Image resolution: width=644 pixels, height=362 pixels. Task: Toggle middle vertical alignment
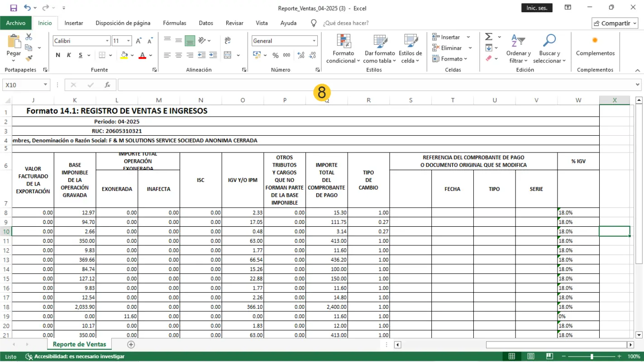[x=179, y=41]
